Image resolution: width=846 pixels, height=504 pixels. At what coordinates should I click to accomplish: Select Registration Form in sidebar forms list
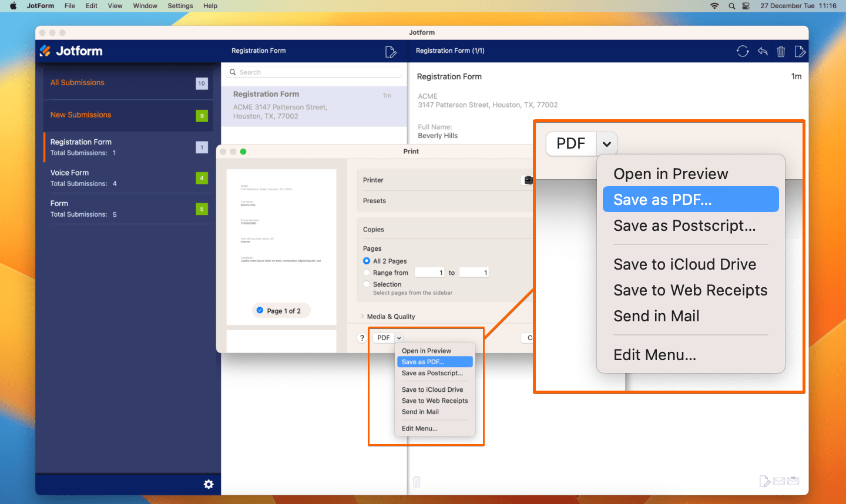(128, 147)
